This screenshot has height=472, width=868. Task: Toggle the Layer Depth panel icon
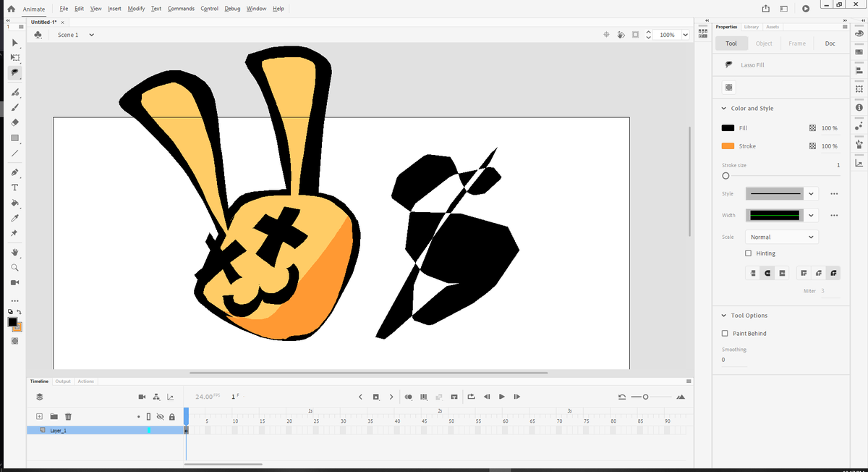point(170,397)
